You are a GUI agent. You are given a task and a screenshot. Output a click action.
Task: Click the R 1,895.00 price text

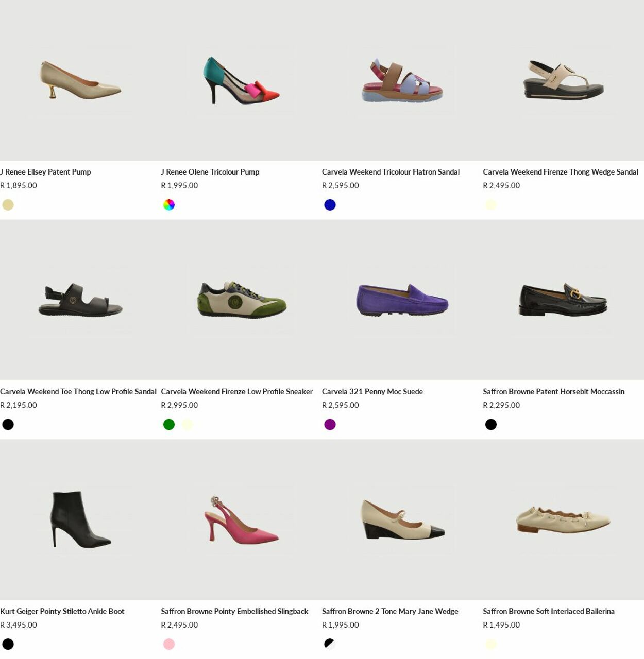click(x=19, y=186)
